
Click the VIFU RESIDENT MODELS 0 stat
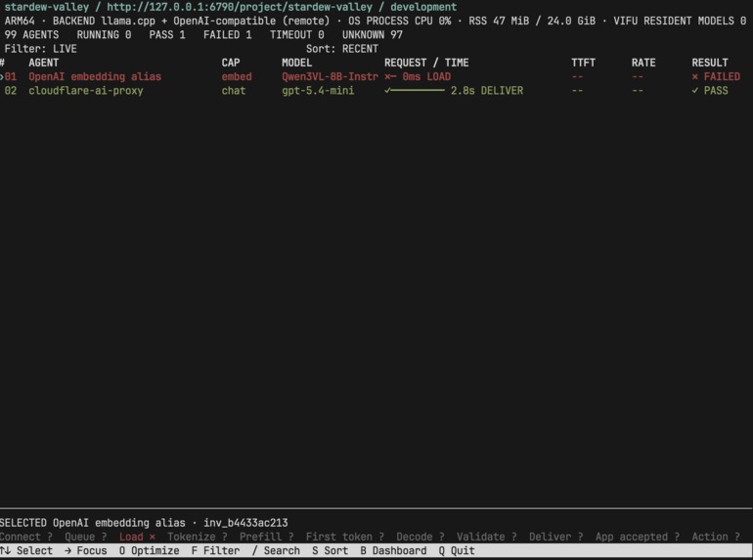(680, 22)
